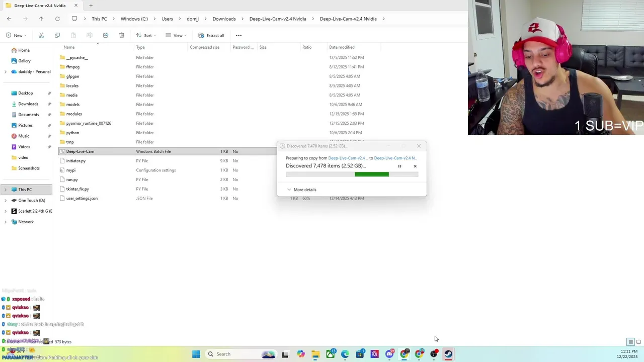644x362 pixels.
Task: Expand the One Touch (D:) drive
Action: (6, 200)
